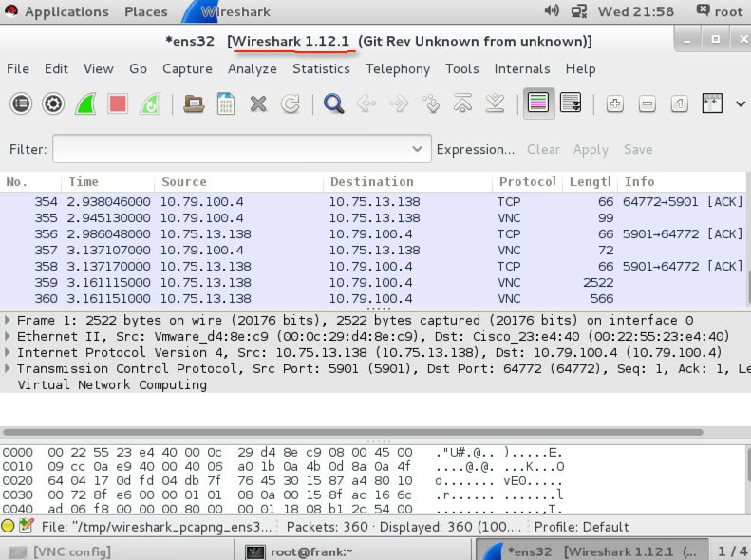This screenshot has width=751, height=560.
Task: Click the expert info status circle
Action: [x=8, y=526]
